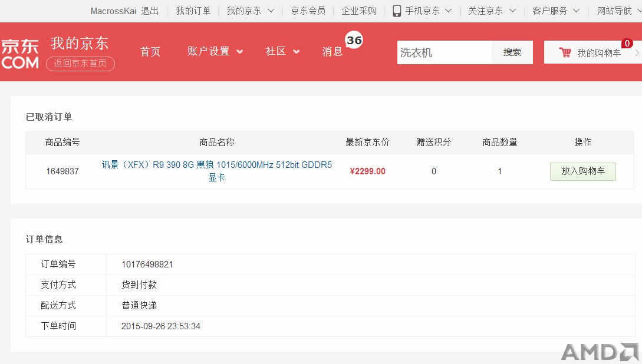Click the 下单时间 row label

point(58,326)
